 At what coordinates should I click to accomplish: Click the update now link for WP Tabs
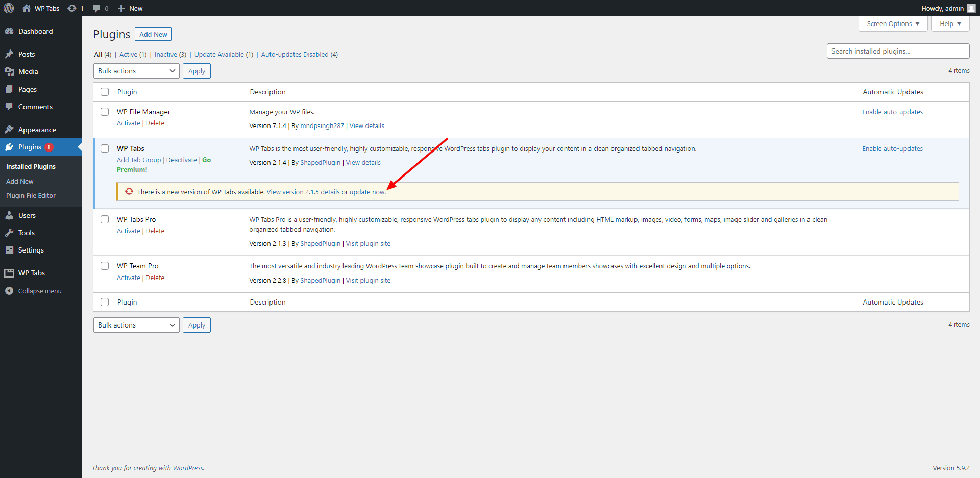tap(366, 192)
